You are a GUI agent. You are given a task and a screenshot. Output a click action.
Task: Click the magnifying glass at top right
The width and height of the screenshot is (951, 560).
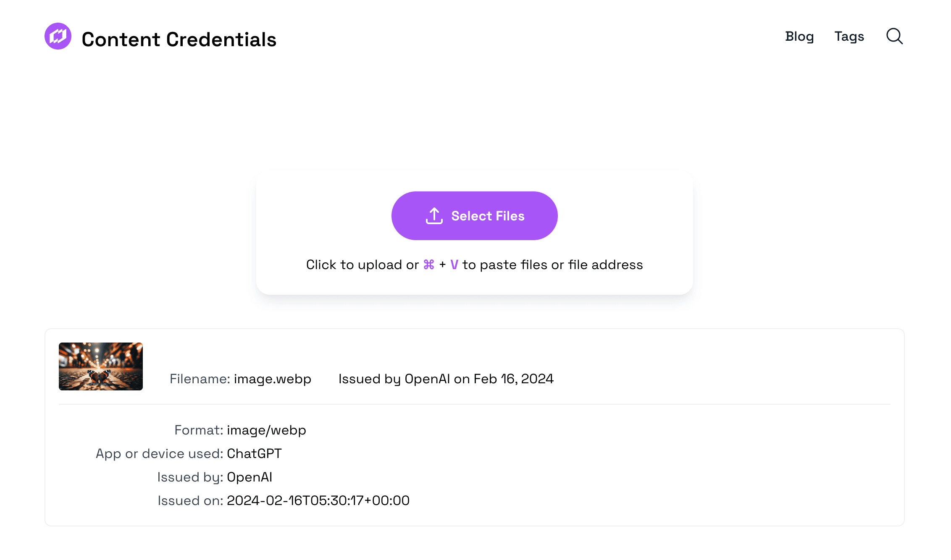(894, 37)
